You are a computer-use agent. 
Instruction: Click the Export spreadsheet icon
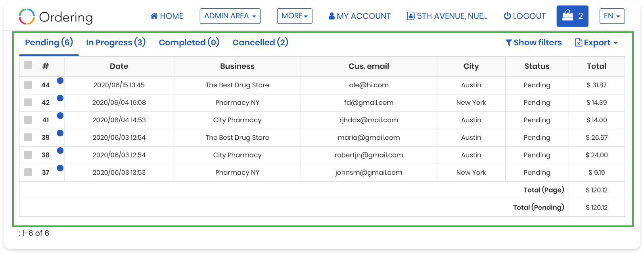579,43
